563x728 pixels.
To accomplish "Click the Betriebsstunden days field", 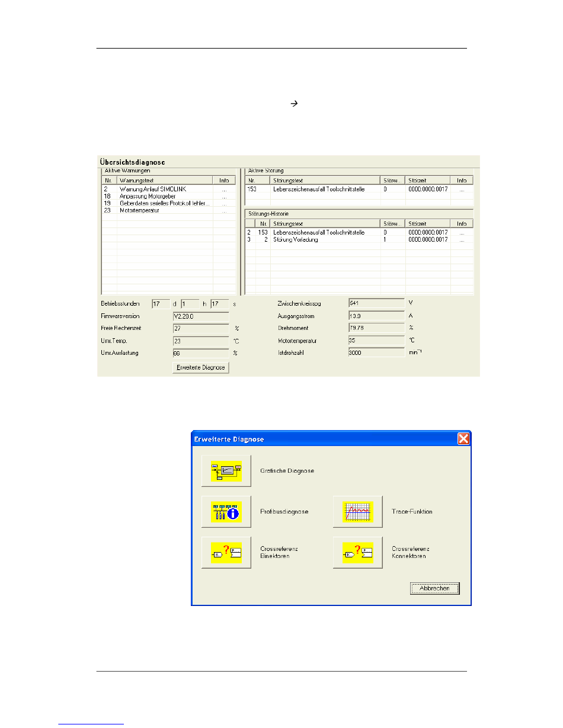I will coord(161,303).
